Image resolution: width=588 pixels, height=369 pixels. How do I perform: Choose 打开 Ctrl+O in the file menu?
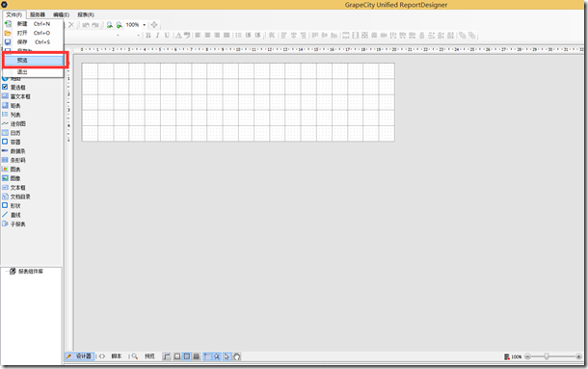coord(33,33)
